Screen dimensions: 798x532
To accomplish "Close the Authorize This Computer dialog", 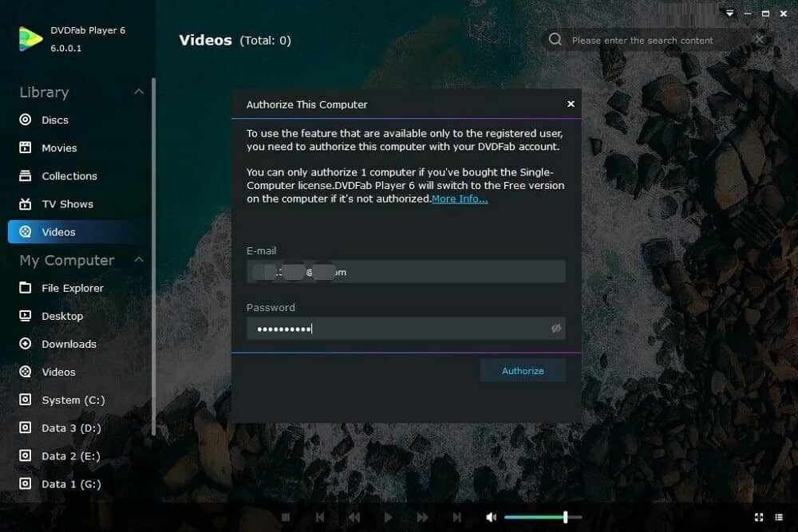I will [x=571, y=104].
